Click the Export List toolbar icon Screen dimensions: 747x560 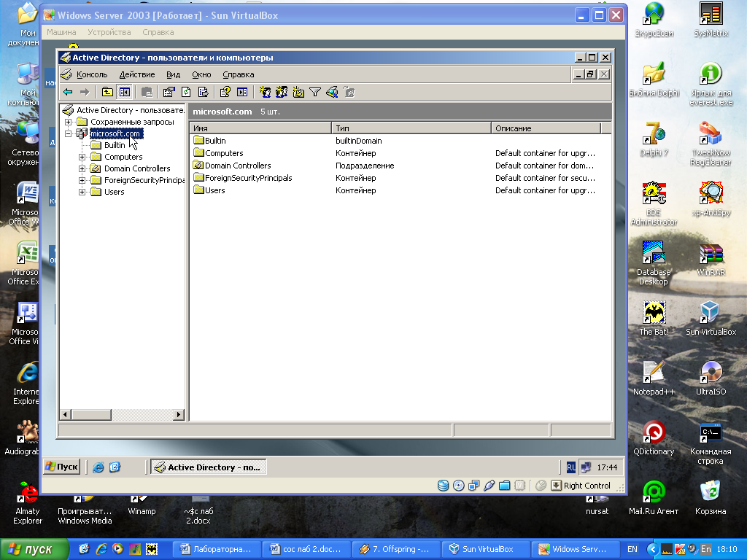[203, 93]
